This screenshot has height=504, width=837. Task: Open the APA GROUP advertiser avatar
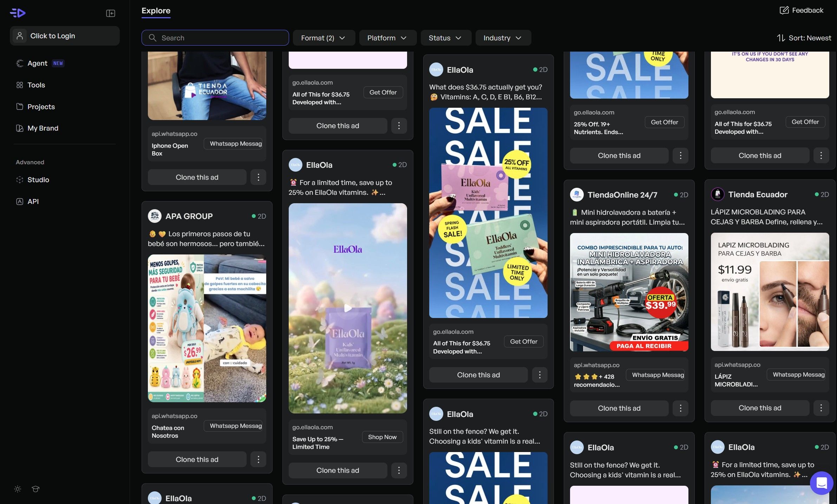155,216
